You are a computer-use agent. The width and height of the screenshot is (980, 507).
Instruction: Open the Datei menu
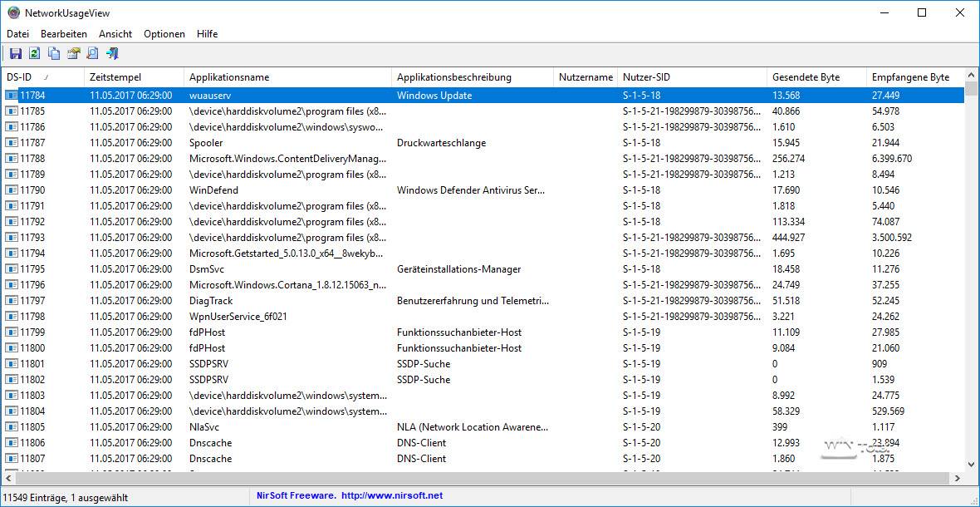point(17,34)
